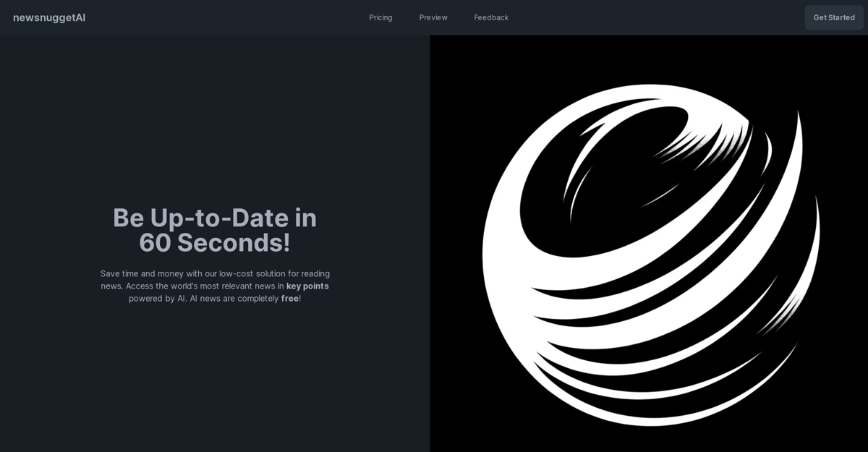Click the Get Started button
The image size is (868, 452).
click(834, 17)
